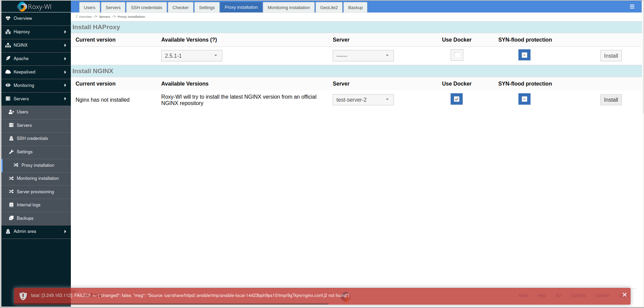This screenshot has width=644, height=308.
Task: Click the 'Install HAProxy' section heading
Action: (x=96, y=27)
